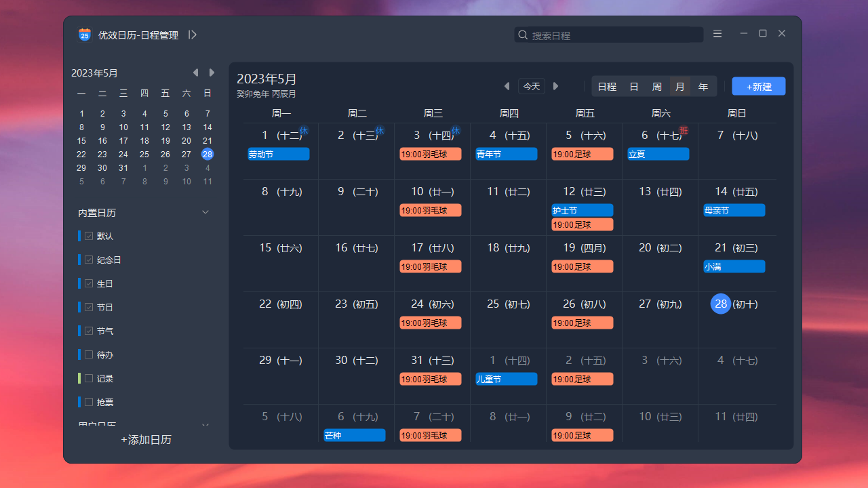Click the green color bar beside 记录
Viewport: 868px width, 488px height.
tap(79, 378)
